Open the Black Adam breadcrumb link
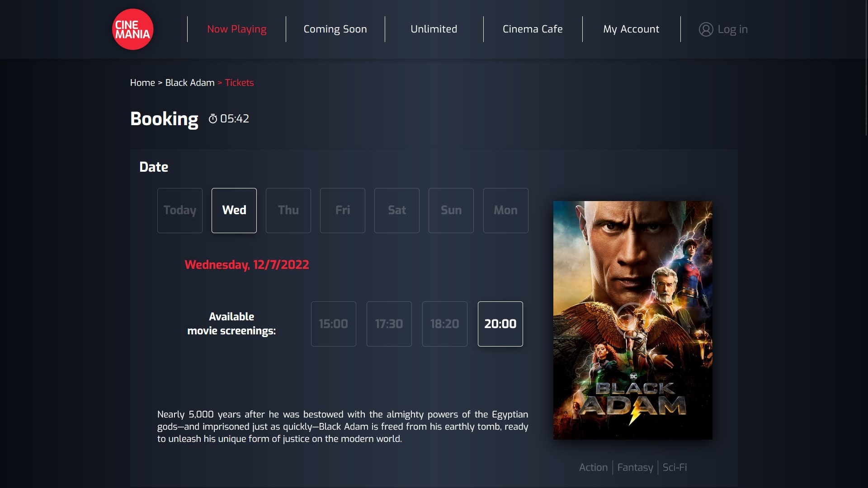Screen dimensions: 868x488 [190, 83]
